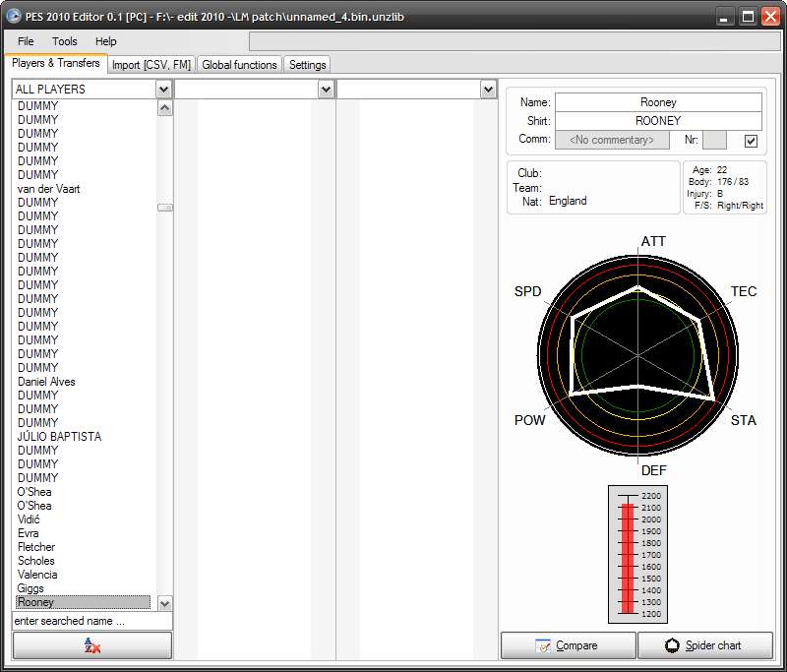Open the Help menu
This screenshot has width=787, height=672.
point(106,41)
